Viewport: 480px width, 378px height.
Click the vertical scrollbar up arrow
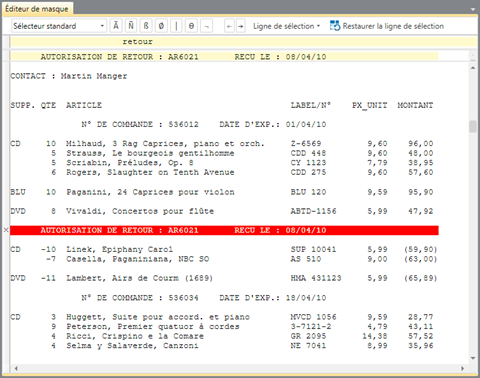coord(473,68)
